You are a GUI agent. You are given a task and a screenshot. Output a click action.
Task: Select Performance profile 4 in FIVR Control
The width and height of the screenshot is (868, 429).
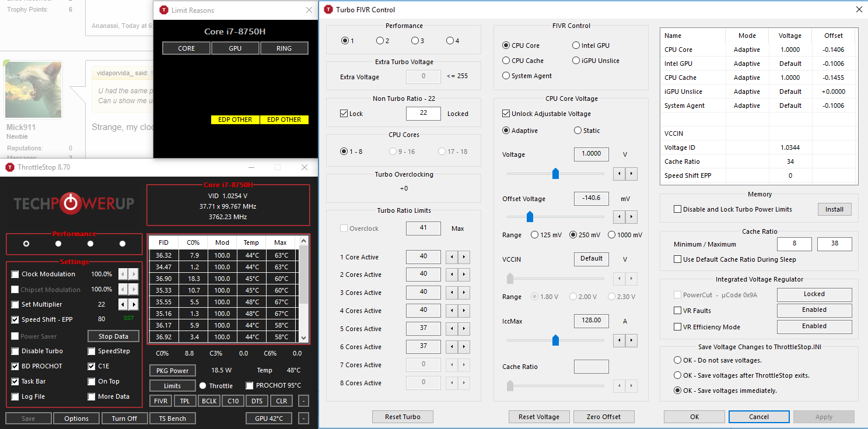pos(450,41)
